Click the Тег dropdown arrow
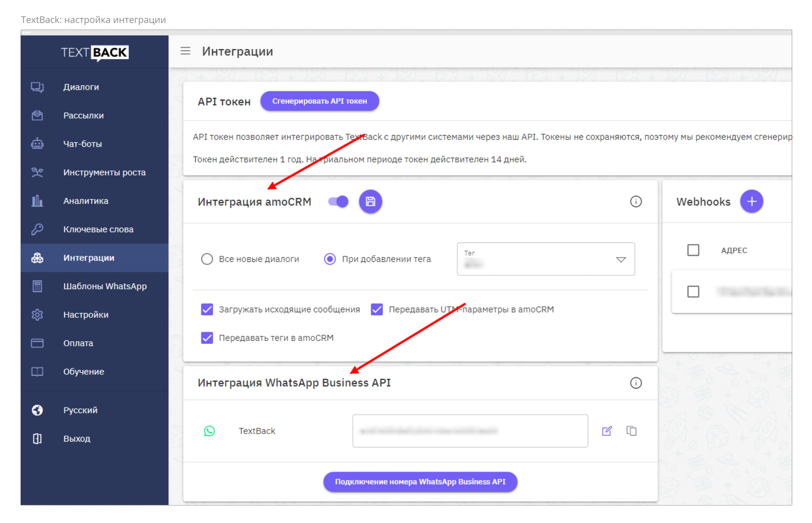The image size is (812, 523). pyautogui.click(x=621, y=260)
